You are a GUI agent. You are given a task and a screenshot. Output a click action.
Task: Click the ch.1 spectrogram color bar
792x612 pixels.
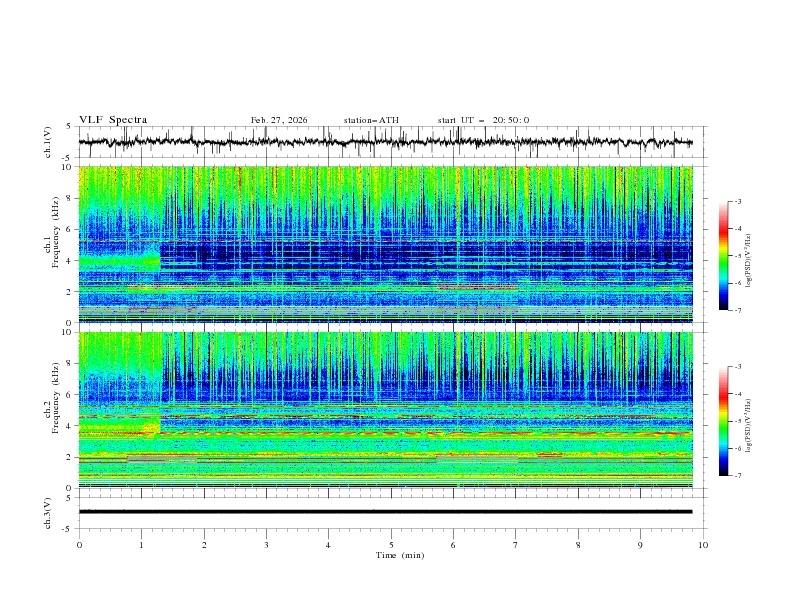tap(723, 255)
